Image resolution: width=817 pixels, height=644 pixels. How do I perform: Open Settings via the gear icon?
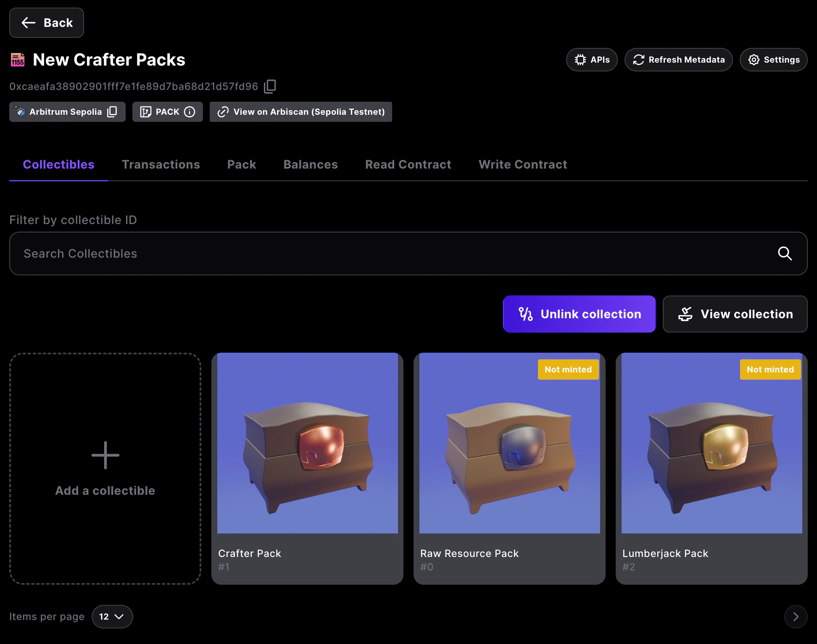(754, 60)
